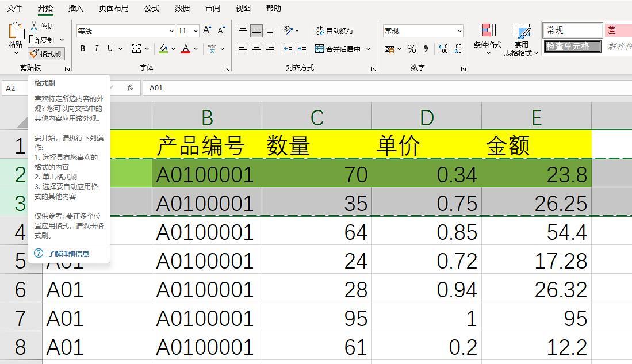The width and height of the screenshot is (632, 364).
Task: Open the number format dropdown (常规)
Action: click(459, 30)
